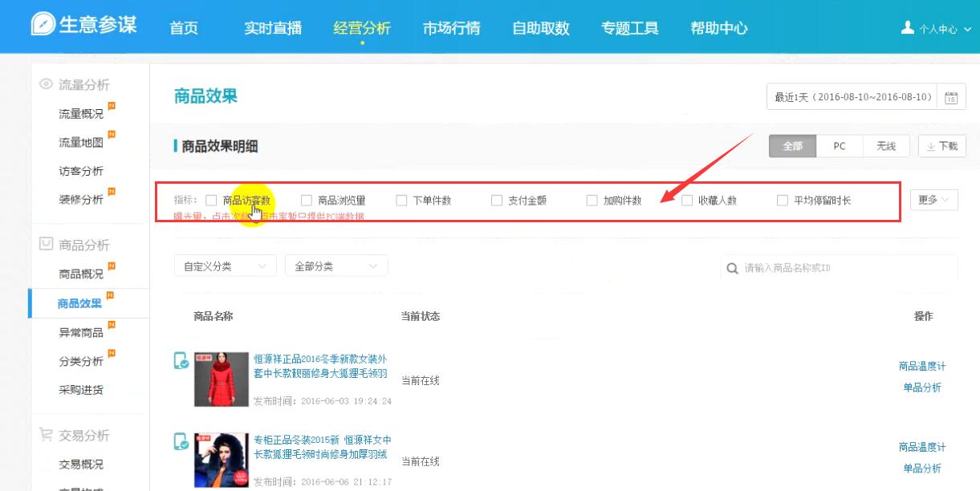Click the product name search field
This screenshot has height=491, width=980.
pyautogui.click(x=847, y=268)
